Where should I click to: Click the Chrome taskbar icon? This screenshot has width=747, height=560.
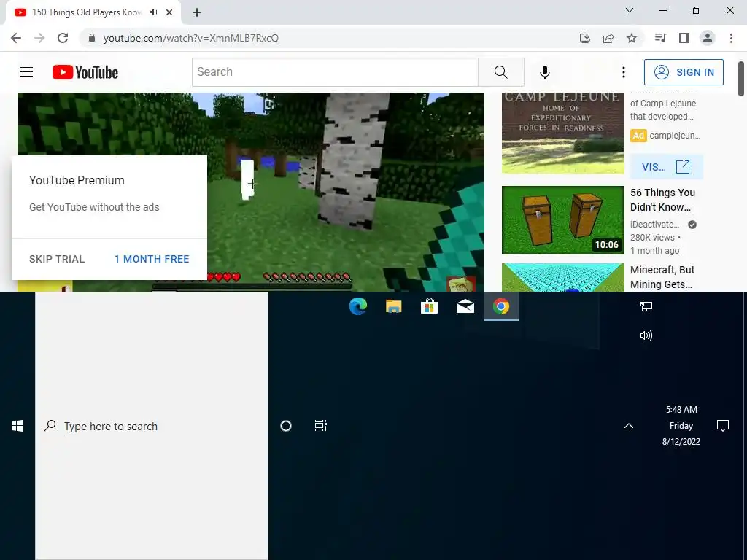click(x=500, y=306)
